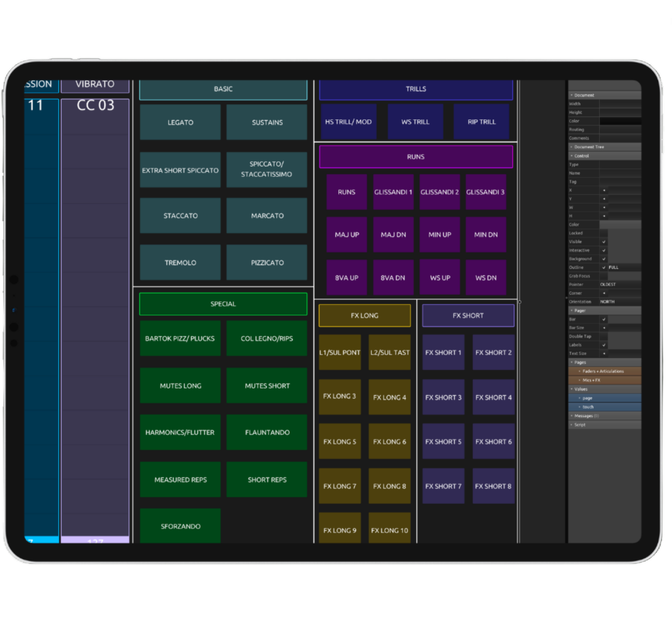
Task: Enable the Grab Focus checkbox
Action: click(x=603, y=276)
